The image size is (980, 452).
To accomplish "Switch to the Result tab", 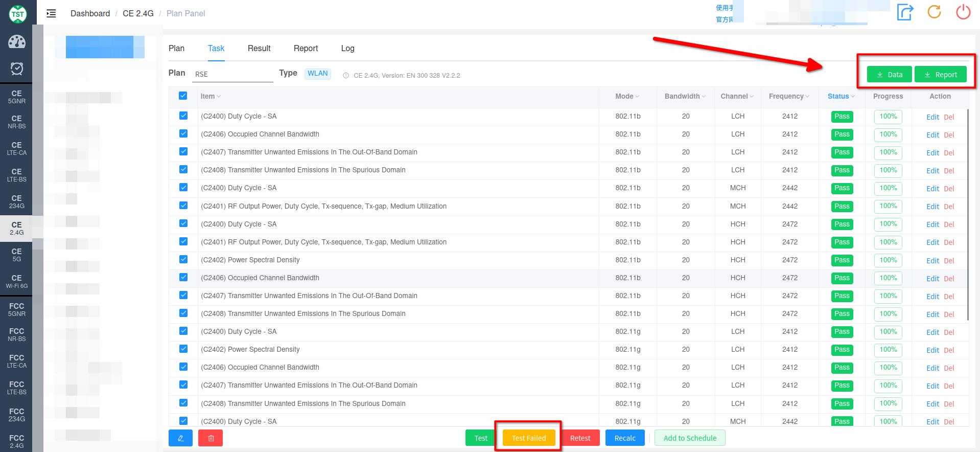I will pos(259,48).
